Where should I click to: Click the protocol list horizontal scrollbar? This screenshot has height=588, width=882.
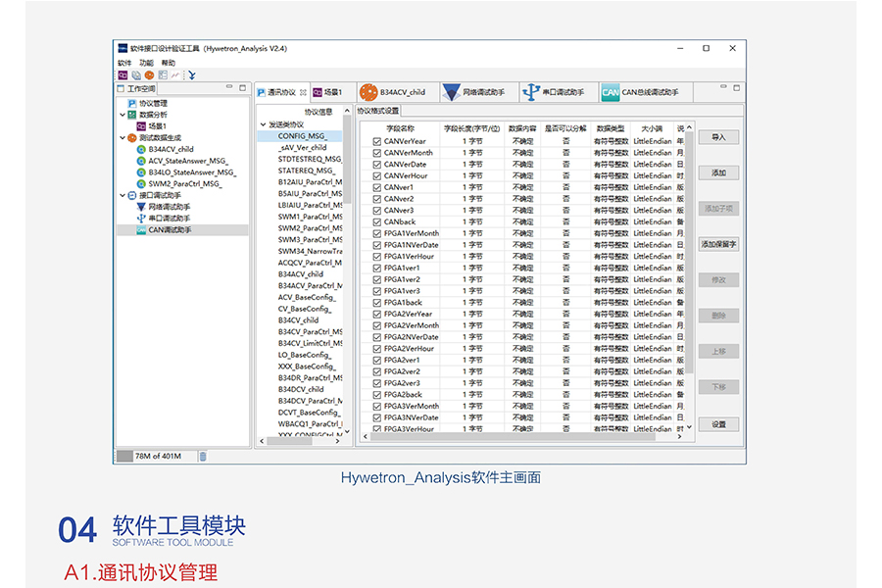pos(300,441)
